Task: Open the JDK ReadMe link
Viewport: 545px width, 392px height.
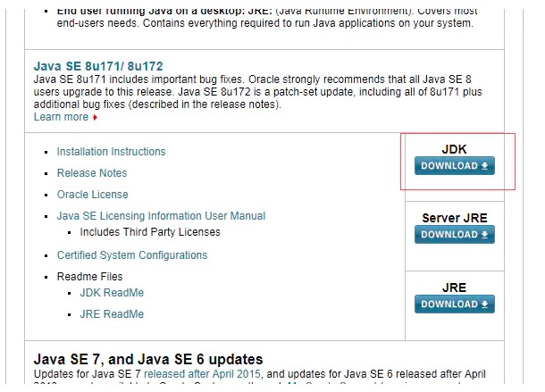Action: (x=112, y=293)
